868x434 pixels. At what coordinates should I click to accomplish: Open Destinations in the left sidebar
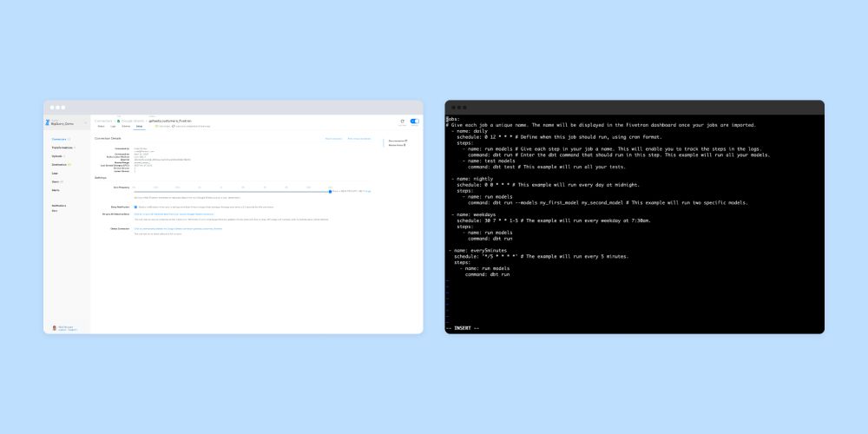59,164
